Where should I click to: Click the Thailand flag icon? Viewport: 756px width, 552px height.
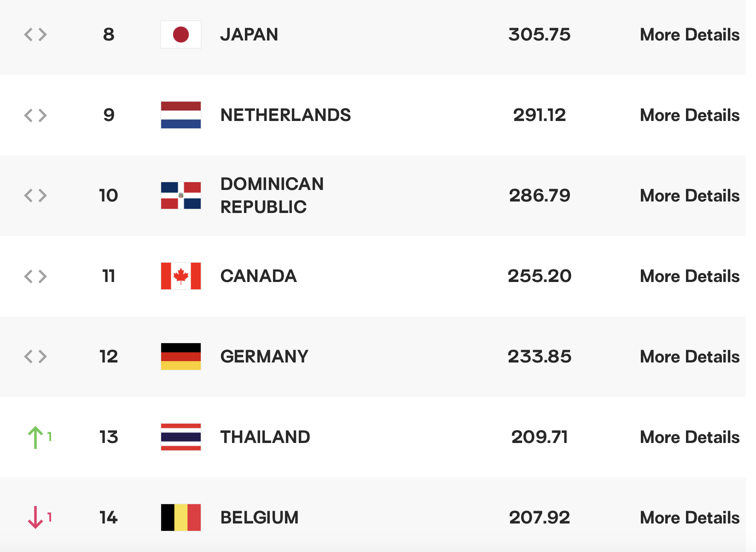point(181,437)
